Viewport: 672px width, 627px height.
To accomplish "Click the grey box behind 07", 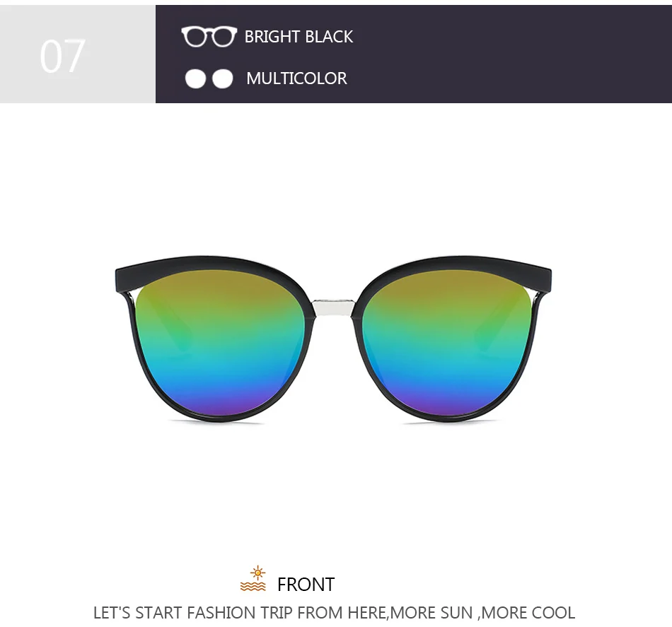I will [78, 54].
